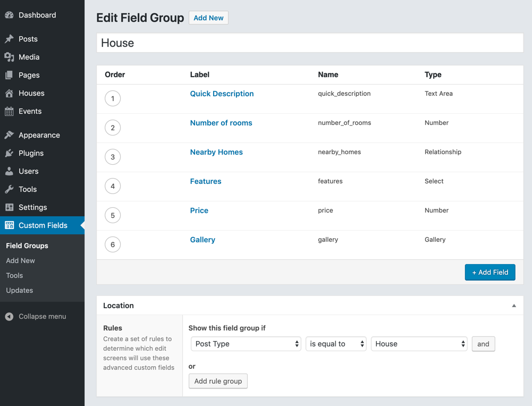Change the 'is equal to' operator dropdown
This screenshot has height=406, width=532.
[x=336, y=344]
